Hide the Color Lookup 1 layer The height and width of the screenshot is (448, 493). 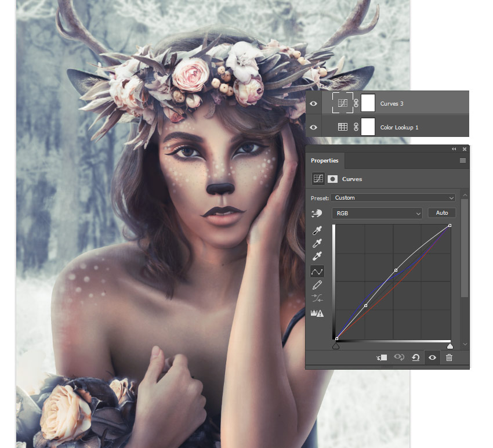pyautogui.click(x=313, y=128)
